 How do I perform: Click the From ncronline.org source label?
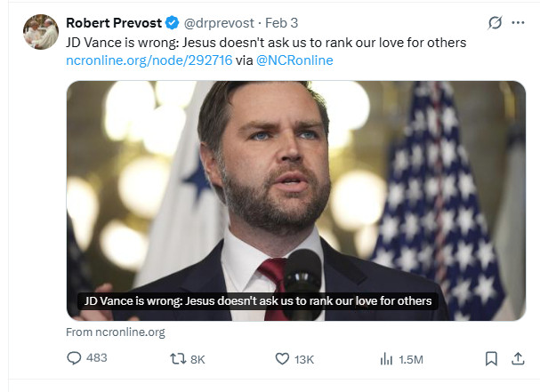click(116, 332)
